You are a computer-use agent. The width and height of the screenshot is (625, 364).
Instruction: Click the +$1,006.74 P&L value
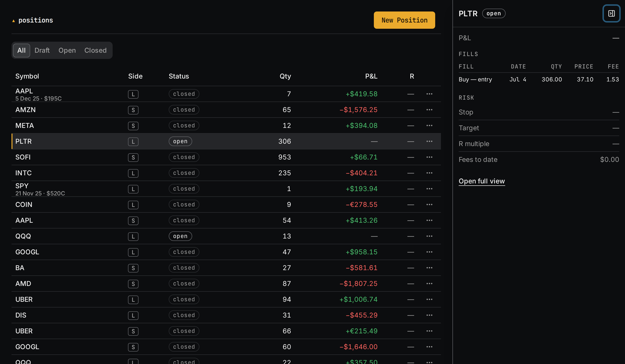coord(358,299)
